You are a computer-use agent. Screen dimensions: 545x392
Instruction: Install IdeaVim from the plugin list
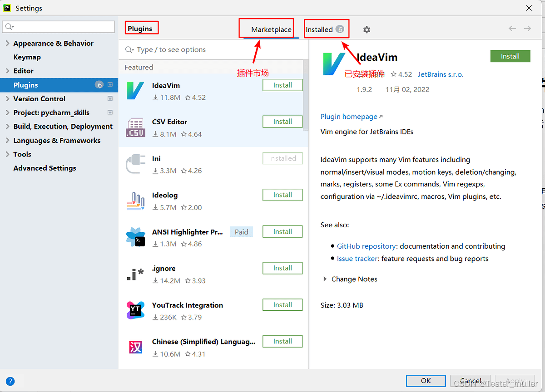[282, 85]
